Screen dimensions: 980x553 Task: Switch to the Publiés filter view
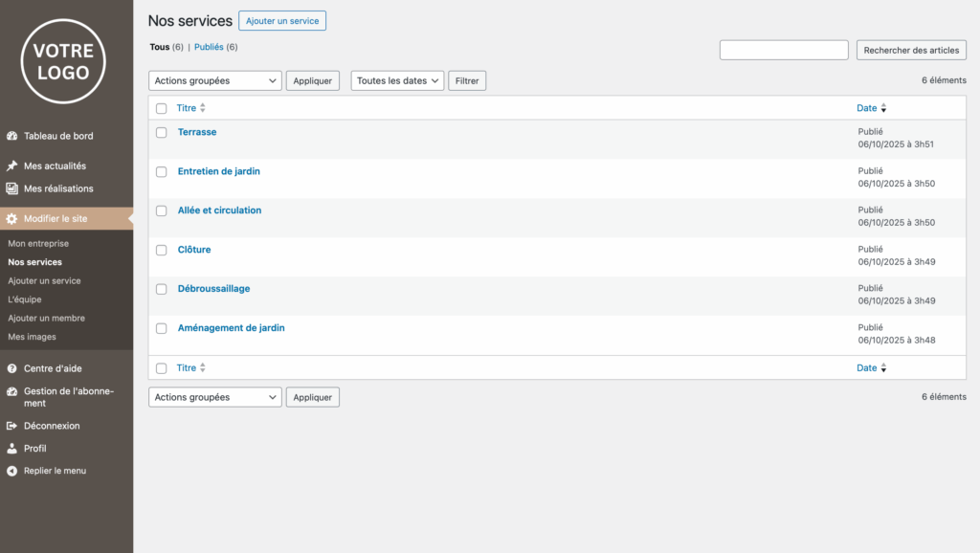(209, 47)
